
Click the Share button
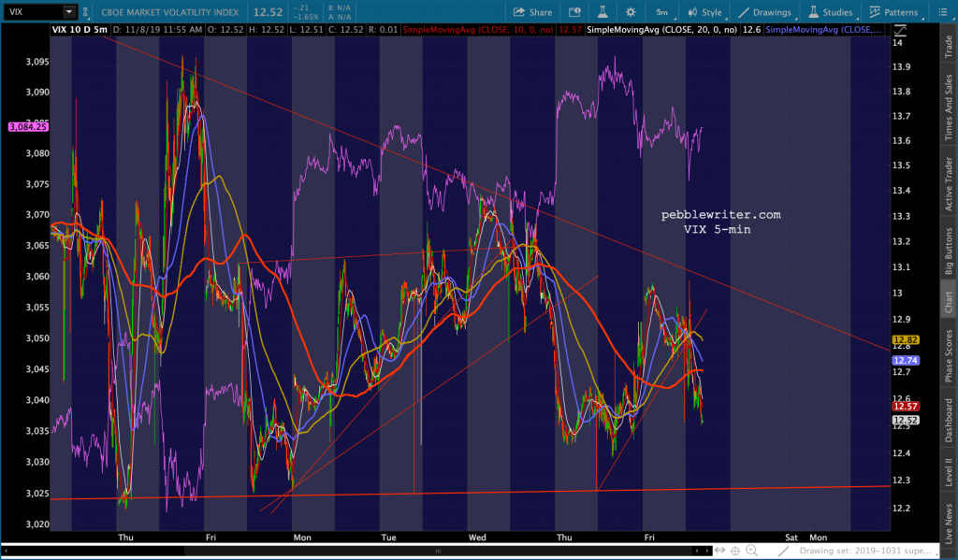pos(532,12)
